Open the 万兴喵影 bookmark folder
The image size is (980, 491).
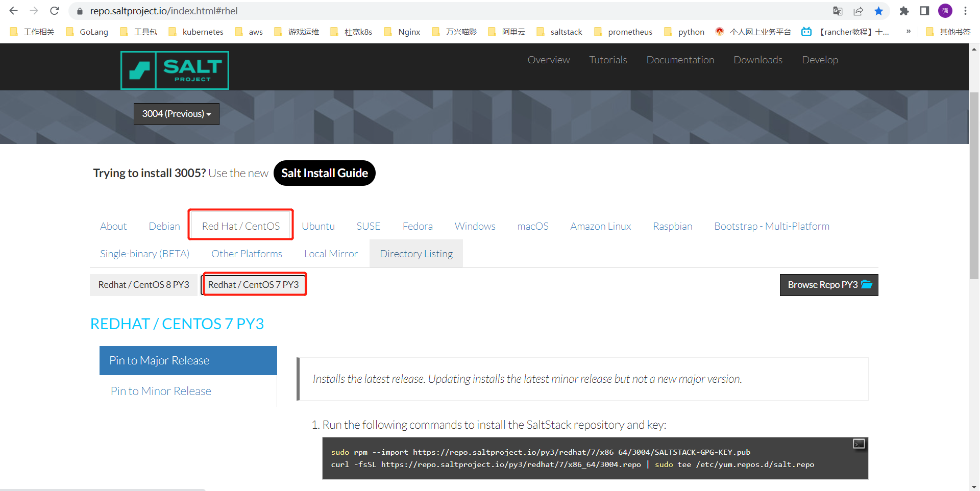454,32
